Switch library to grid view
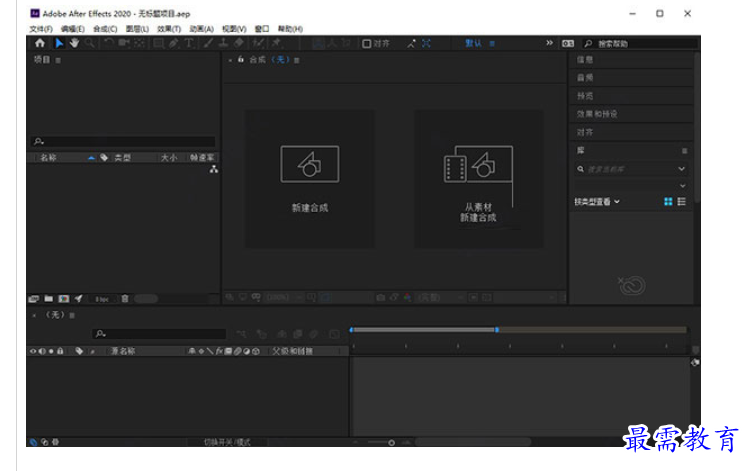This screenshot has height=471, width=747. [668, 202]
